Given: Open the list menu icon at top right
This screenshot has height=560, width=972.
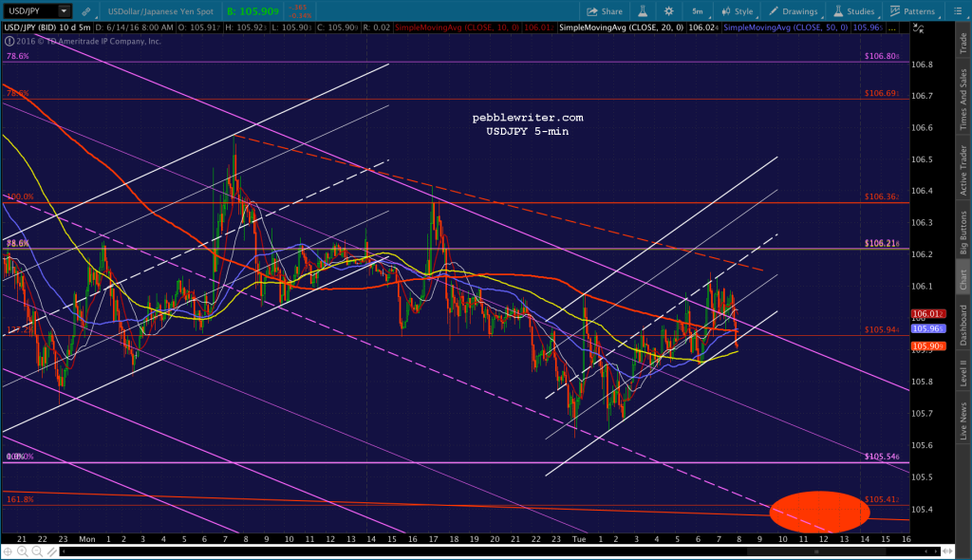Looking at the screenshot, I should click(x=958, y=11).
